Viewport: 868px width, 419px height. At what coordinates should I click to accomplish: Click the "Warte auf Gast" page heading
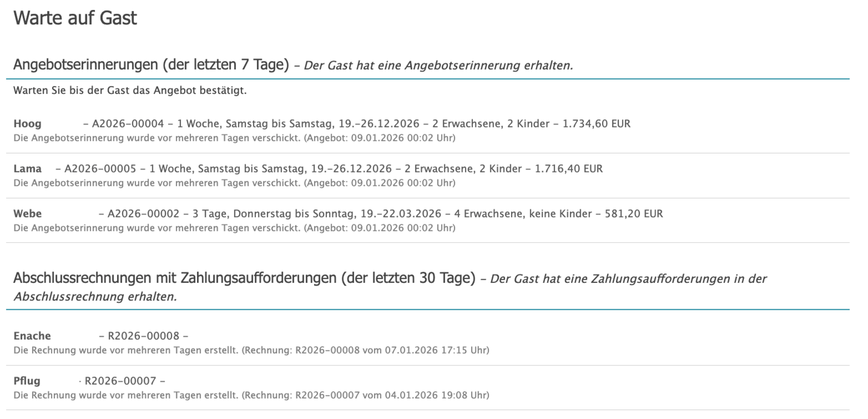[x=75, y=18]
